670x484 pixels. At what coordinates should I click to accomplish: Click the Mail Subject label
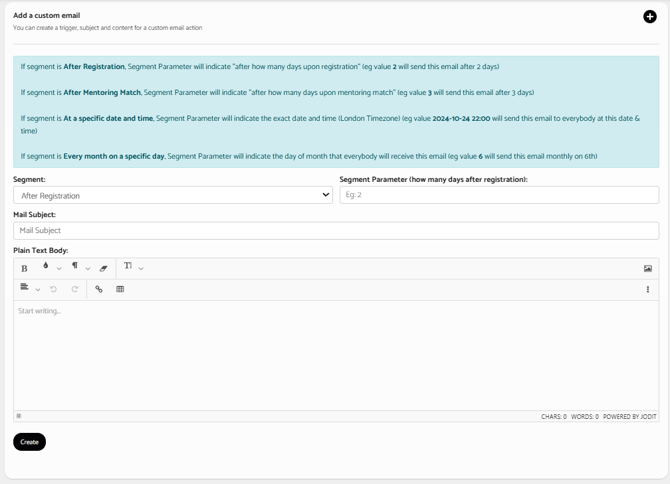pyautogui.click(x=34, y=214)
